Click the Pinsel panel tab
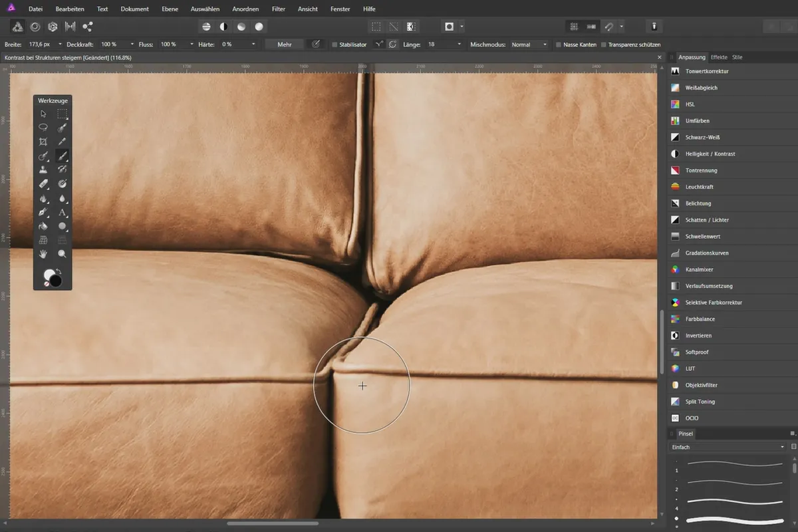 pyautogui.click(x=686, y=434)
